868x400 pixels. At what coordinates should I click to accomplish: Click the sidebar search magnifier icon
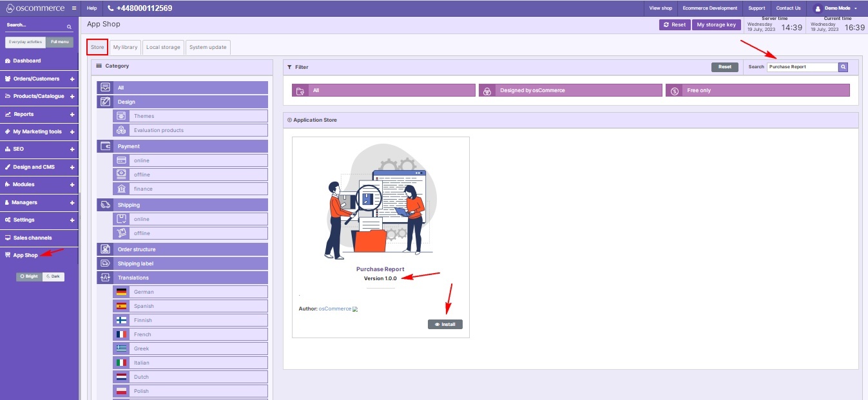[70, 26]
